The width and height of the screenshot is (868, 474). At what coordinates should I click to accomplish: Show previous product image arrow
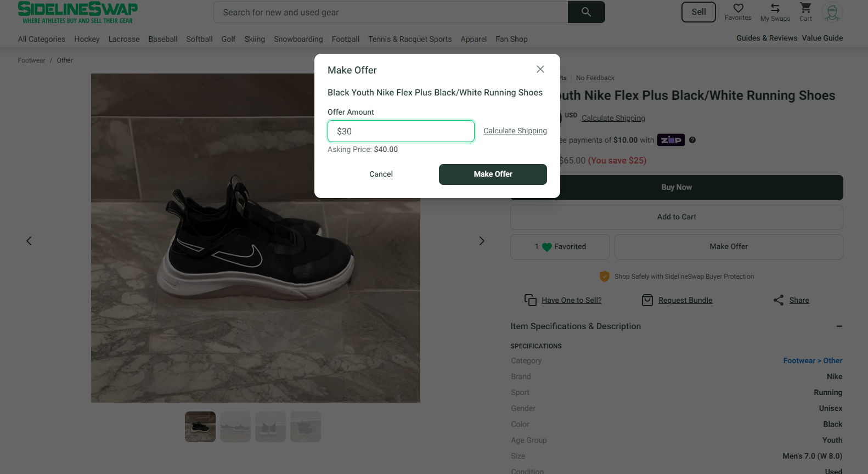pos(29,241)
